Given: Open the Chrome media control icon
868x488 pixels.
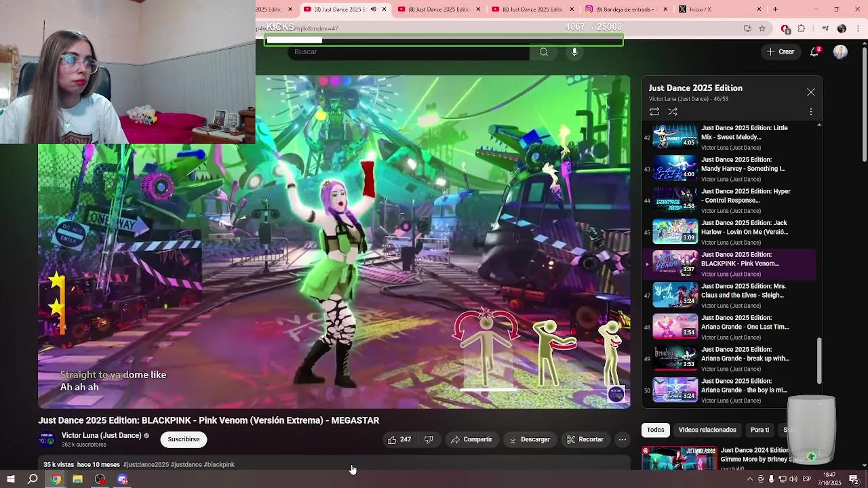Looking at the screenshot, I should (x=825, y=28).
